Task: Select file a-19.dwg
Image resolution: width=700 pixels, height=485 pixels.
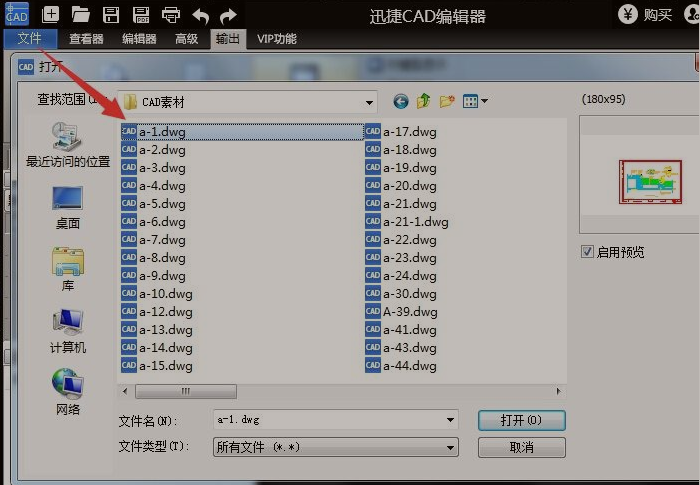Action: coord(401,167)
